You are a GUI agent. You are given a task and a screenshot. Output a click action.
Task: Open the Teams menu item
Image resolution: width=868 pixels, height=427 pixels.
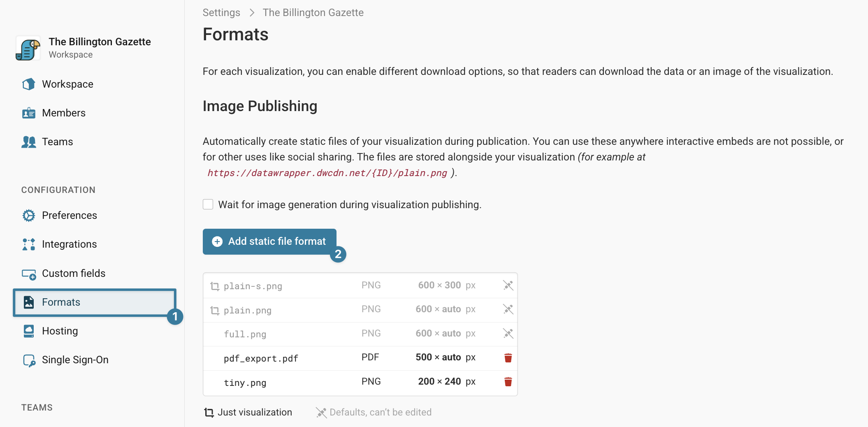(58, 142)
